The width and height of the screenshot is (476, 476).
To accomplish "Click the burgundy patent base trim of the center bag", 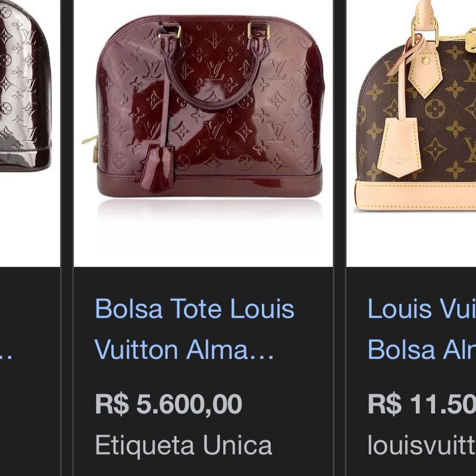I will pos(209,183).
